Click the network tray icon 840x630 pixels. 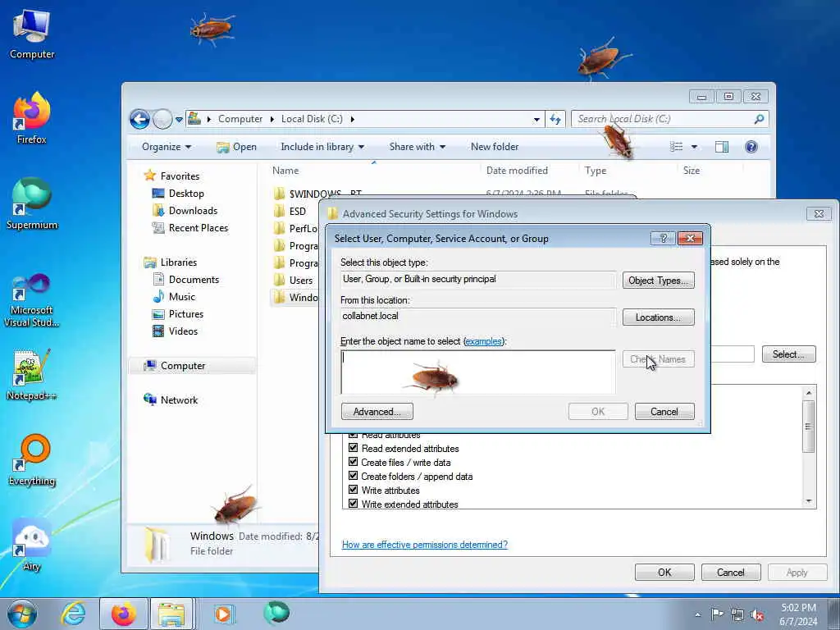point(737,615)
